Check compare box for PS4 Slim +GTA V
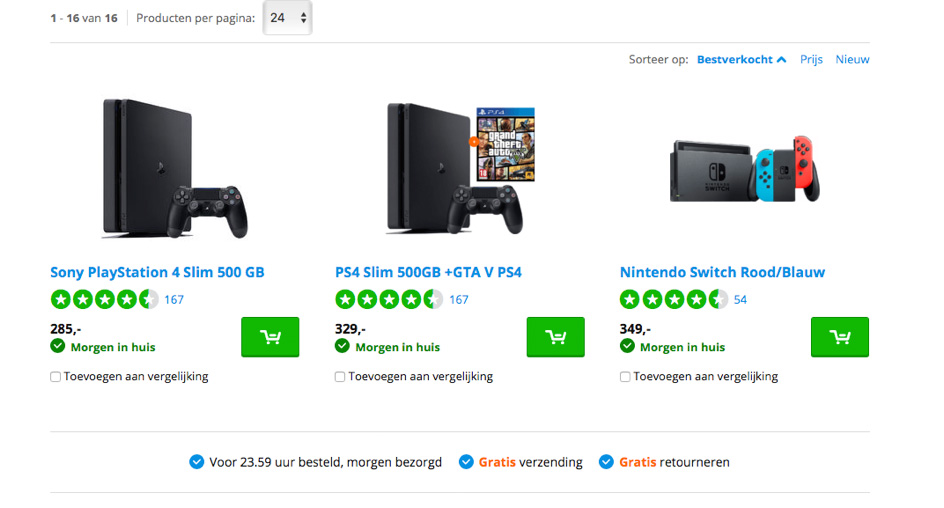The width and height of the screenshot is (944, 508). 340,377
